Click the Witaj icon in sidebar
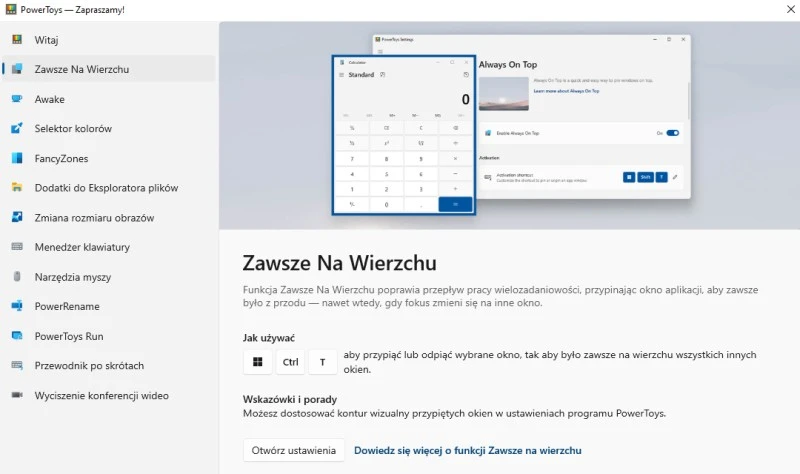The height and width of the screenshot is (474, 800). [x=17, y=39]
